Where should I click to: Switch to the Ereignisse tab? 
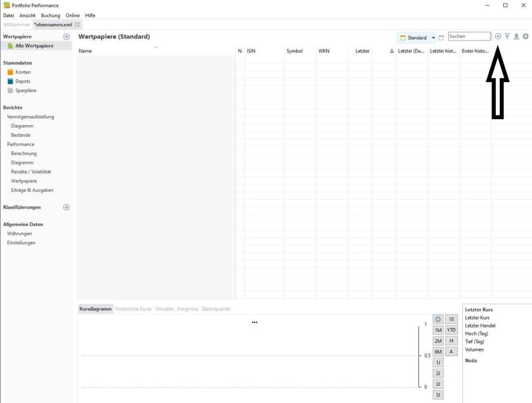click(x=188, y=309)
